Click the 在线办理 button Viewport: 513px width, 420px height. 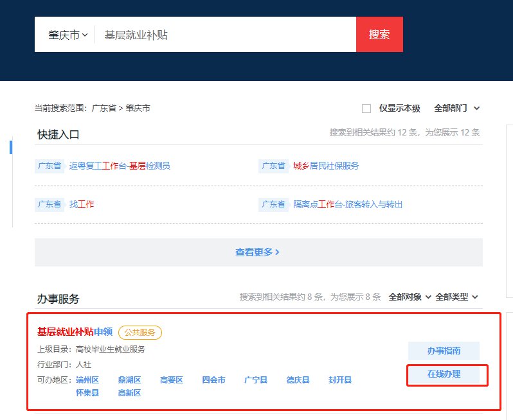[444, 374]
